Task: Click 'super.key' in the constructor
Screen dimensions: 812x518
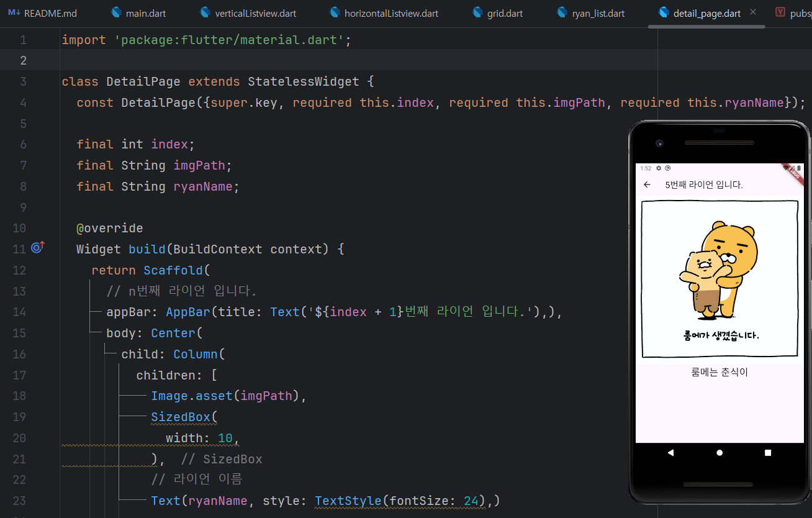Action: pos(244,102)
